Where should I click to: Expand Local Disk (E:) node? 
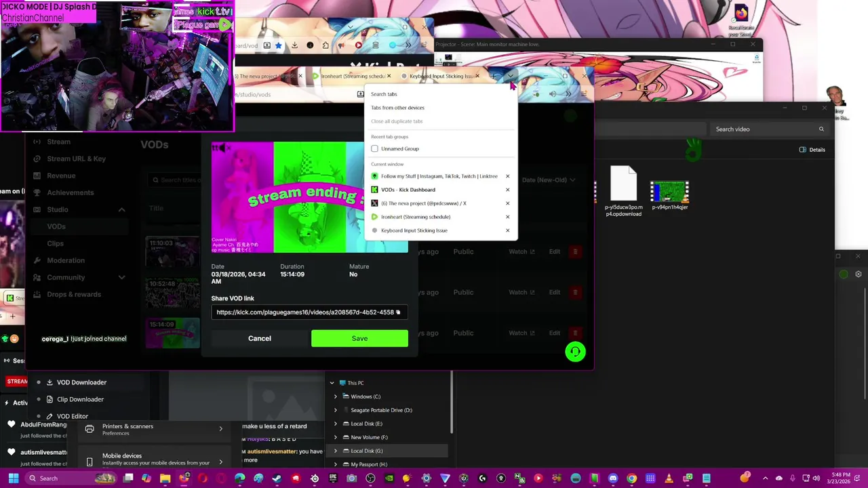[335, 424]
